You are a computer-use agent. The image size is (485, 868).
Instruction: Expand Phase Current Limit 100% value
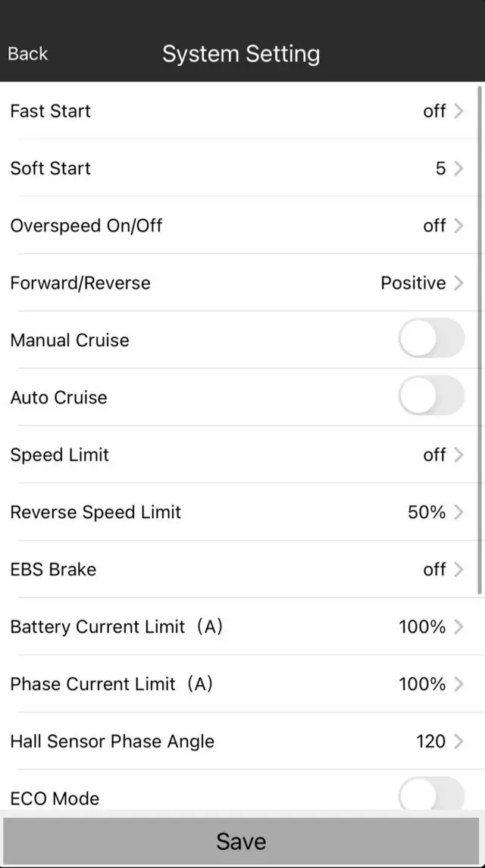(422, 685)
